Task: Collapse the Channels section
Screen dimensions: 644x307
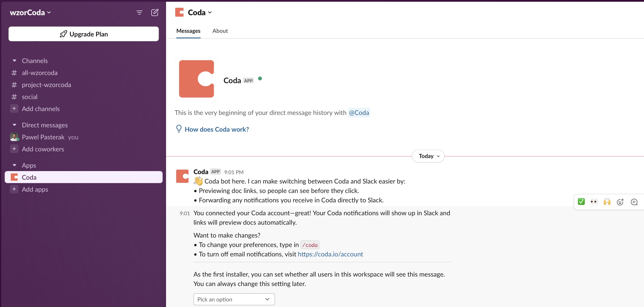Action: point(15,61)
